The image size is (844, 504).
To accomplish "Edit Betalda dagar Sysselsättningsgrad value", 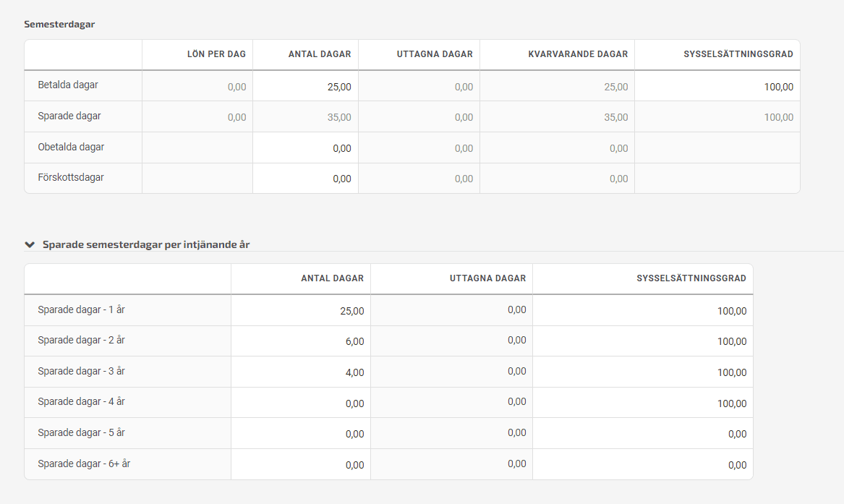I will tap(717, 87).
